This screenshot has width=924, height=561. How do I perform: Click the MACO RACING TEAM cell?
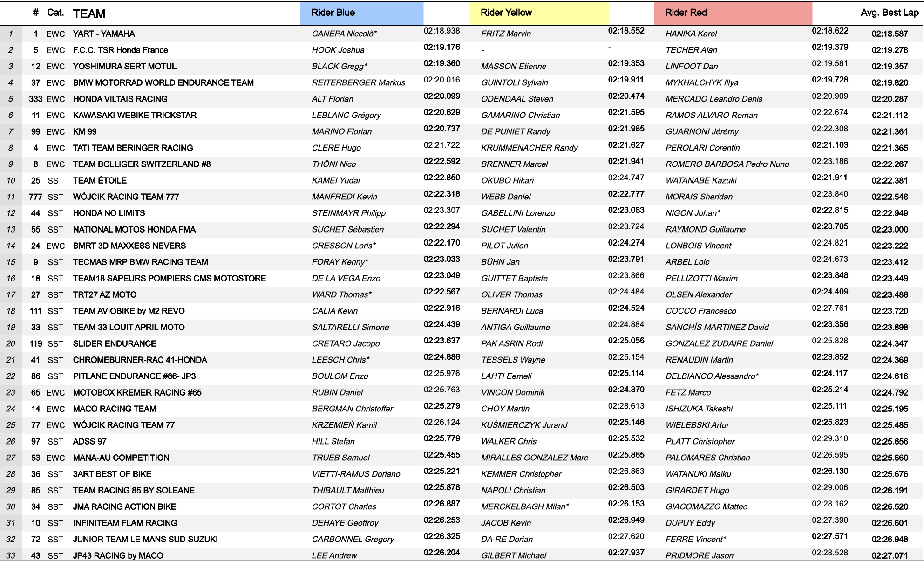coord(115,409)
